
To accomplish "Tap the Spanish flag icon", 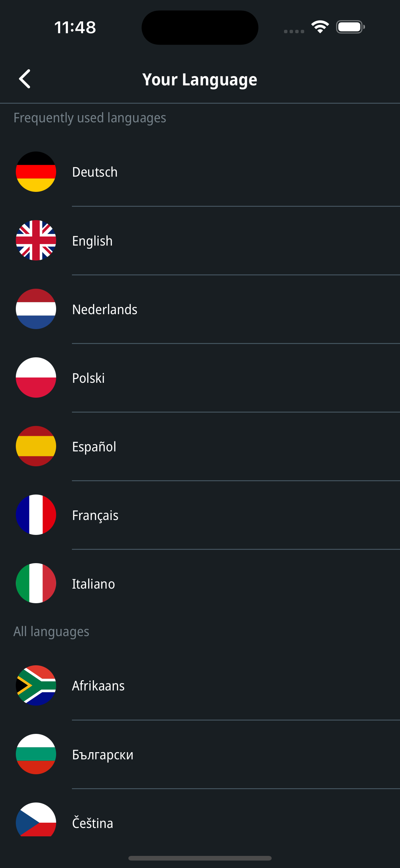I will (x=36, y=446).
